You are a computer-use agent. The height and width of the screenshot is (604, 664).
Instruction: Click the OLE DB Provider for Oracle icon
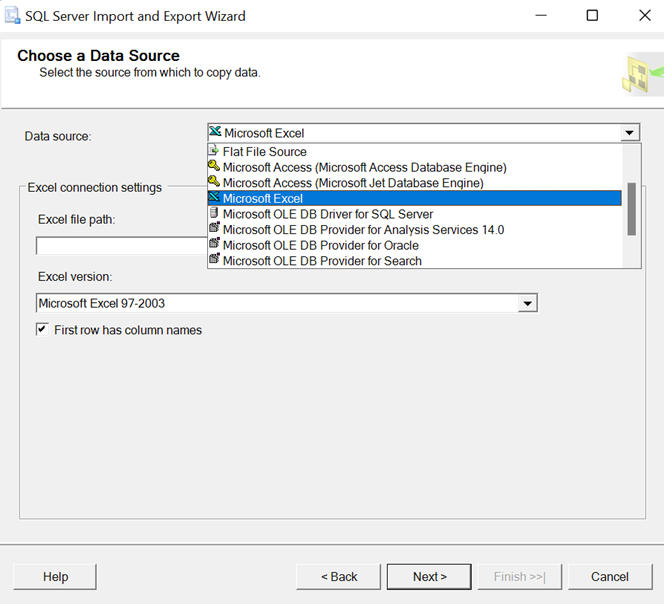[x=215, y=244]
